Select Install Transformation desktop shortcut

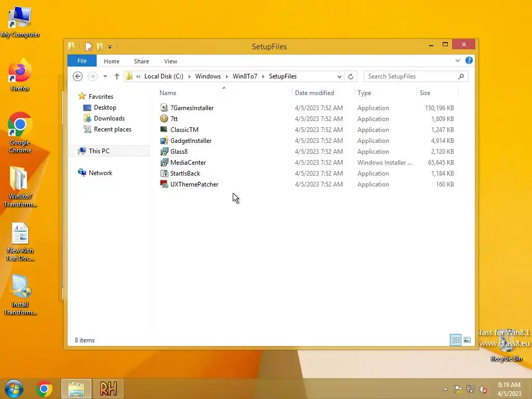click(20, 295)
